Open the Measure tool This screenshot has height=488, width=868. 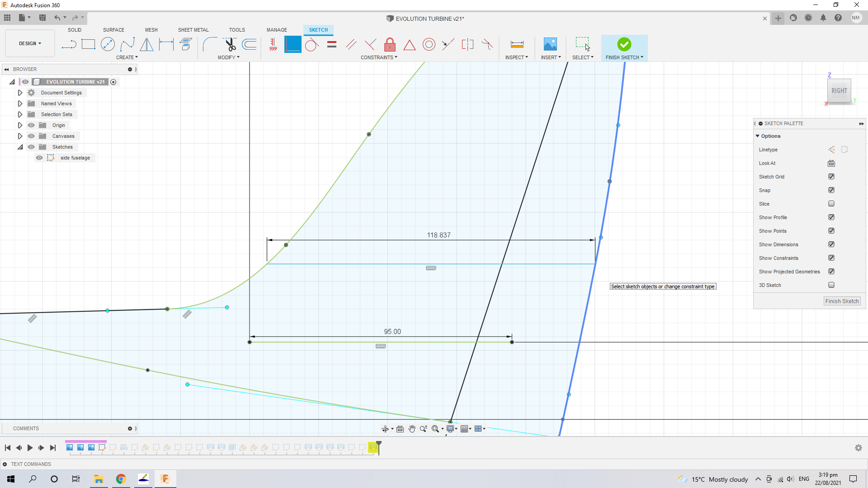tap(517, 44)
